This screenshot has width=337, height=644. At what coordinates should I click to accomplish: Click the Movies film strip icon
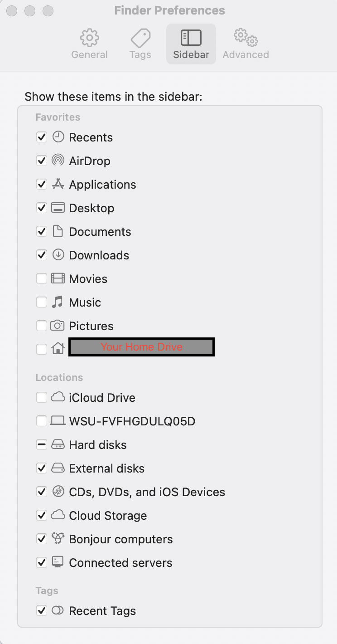[x=58, y=278]
